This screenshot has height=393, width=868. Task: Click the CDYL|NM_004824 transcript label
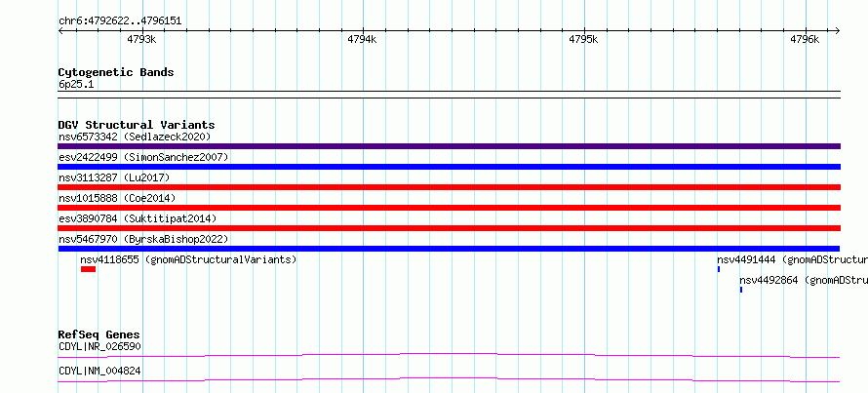pos(99,371)
